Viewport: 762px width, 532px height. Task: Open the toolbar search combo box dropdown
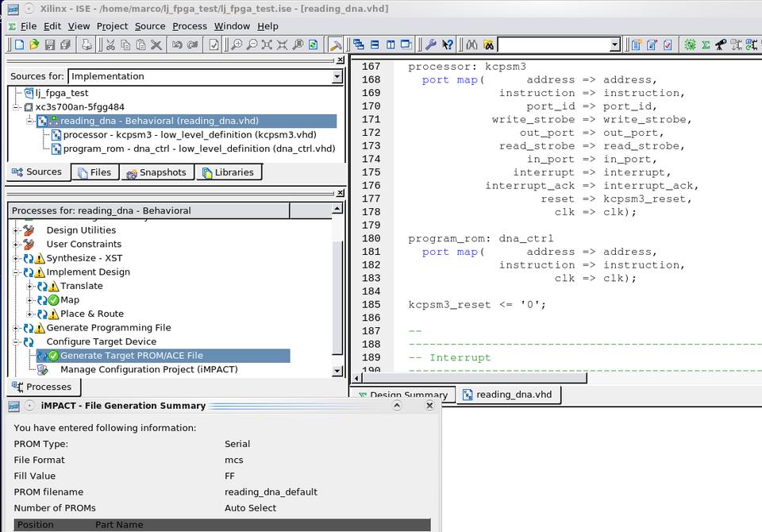614,45
